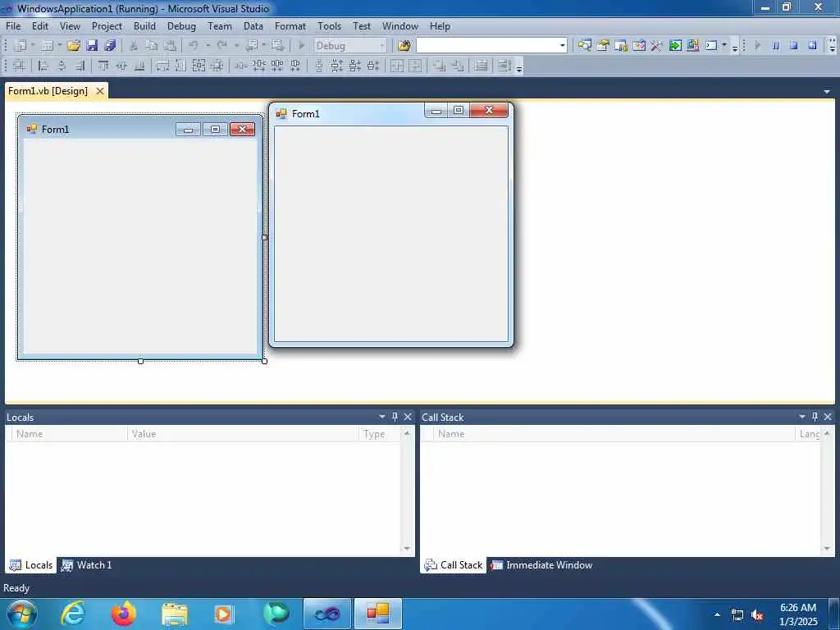Viewport: 840px width, 630px height.
Task: Click the Make Same Size icon
Action: click(x=199, y=66)
